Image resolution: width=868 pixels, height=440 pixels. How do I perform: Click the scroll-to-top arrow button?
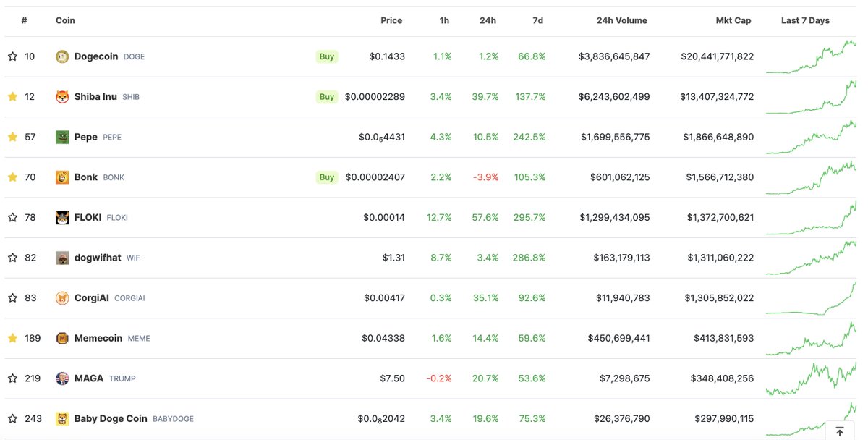(x=840, y=431)
